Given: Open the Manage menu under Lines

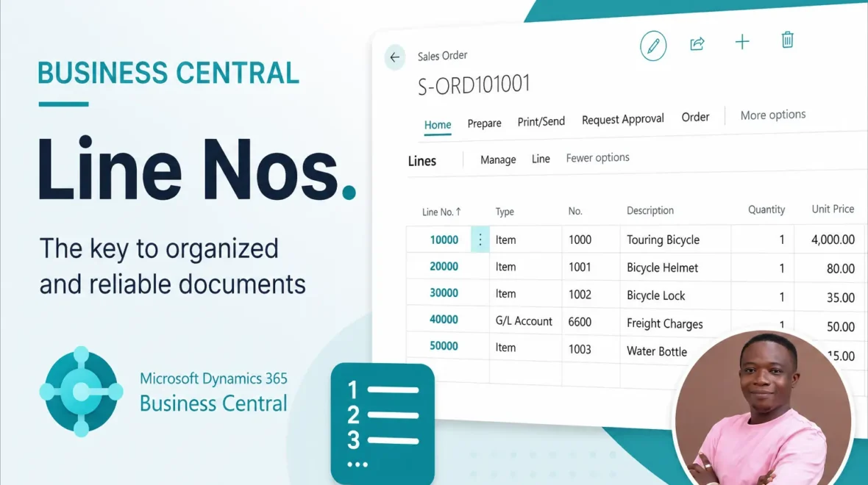Looking at the screenshot, I should [498, 159].
